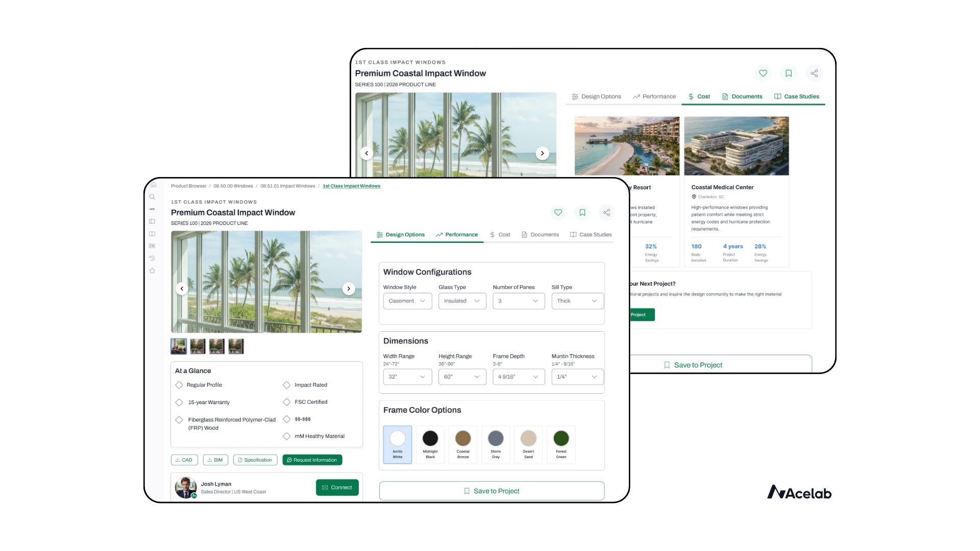The width and height of the screenshot is (980, 551).
Task: Open Design Options tab in back window
Action: point(596,96)
